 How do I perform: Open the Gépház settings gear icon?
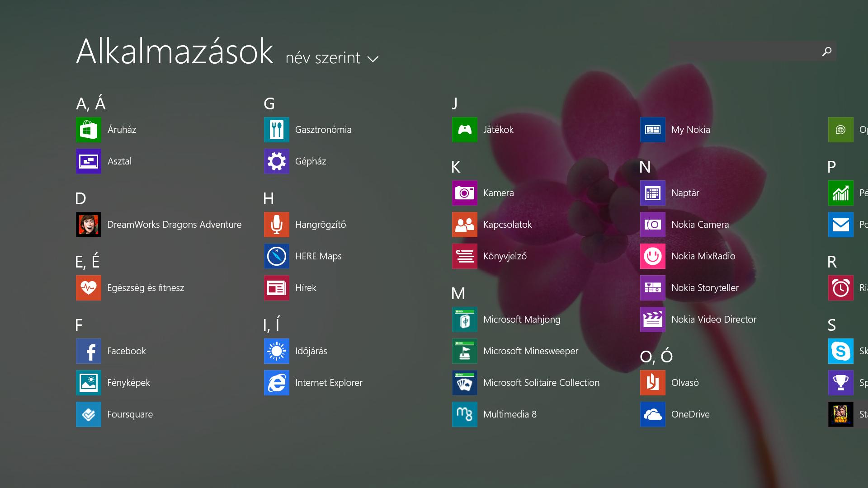tap(277, 161)
